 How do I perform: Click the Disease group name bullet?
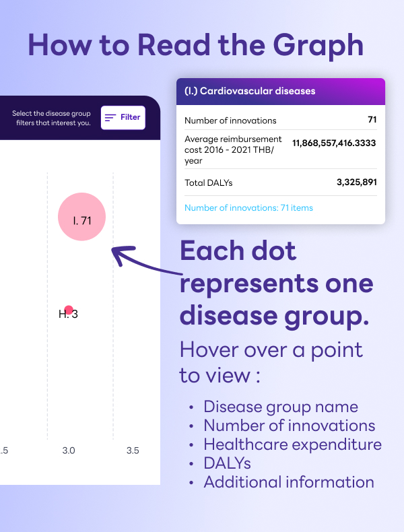(281, 407)
